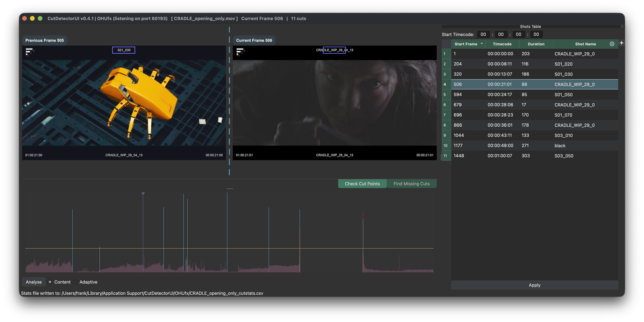Switch to Find Missing Cuts tab
Image resolution: width=644 pixels, height=322 pixels.
(411, 183)
